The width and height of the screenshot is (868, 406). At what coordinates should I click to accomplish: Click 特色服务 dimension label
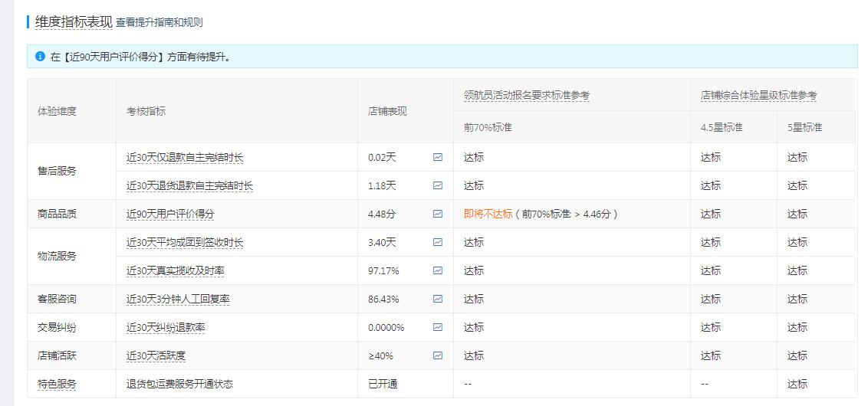pos(57,384)
